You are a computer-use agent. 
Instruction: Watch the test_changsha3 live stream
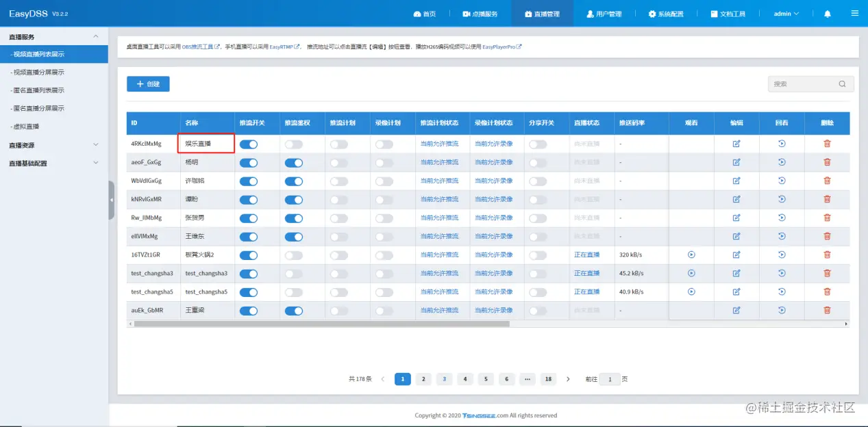[x=691, y=273]
